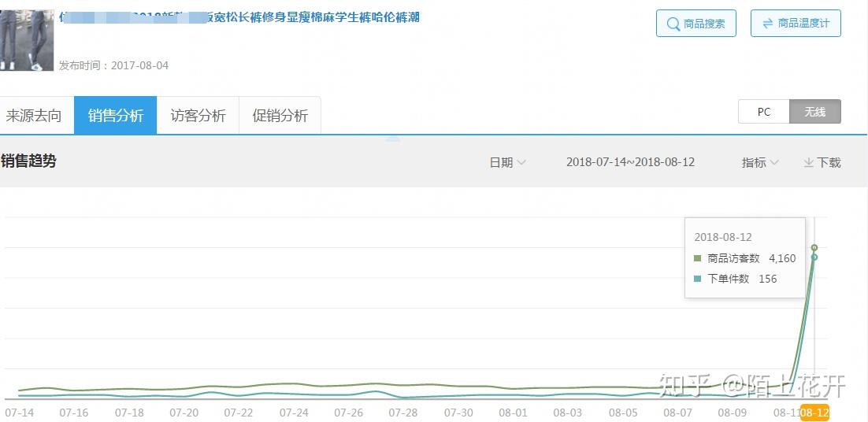Image resolution: width=868 pixels, height=422 pixels.
Task: Open the 促销分析 tab
Action: [x=280, y=116]
